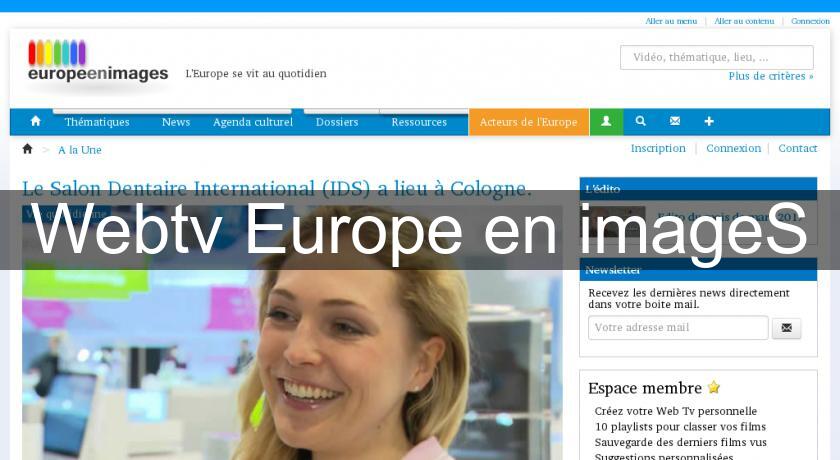840x460 pixels.
Task: Click the Aller au contenu link
Action: pyautogui.click(x=744, y=21)
